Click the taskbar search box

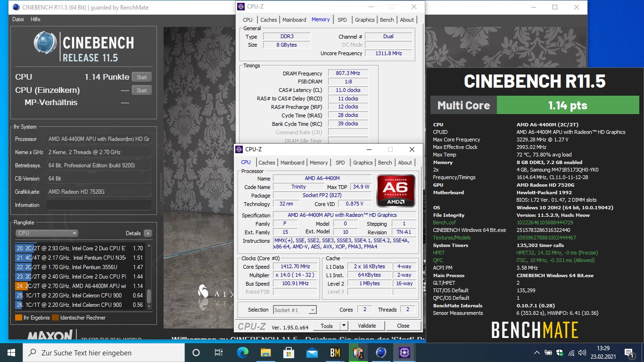(x=104, y=353)
